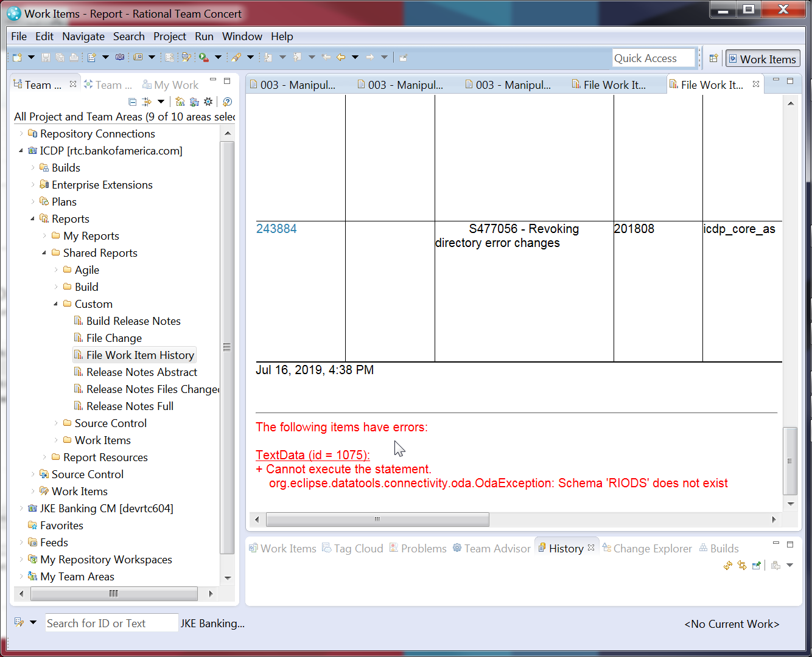Toggle the pin icon in History view
This screenshot has width=812, height=657.
(x=757, y=565)
